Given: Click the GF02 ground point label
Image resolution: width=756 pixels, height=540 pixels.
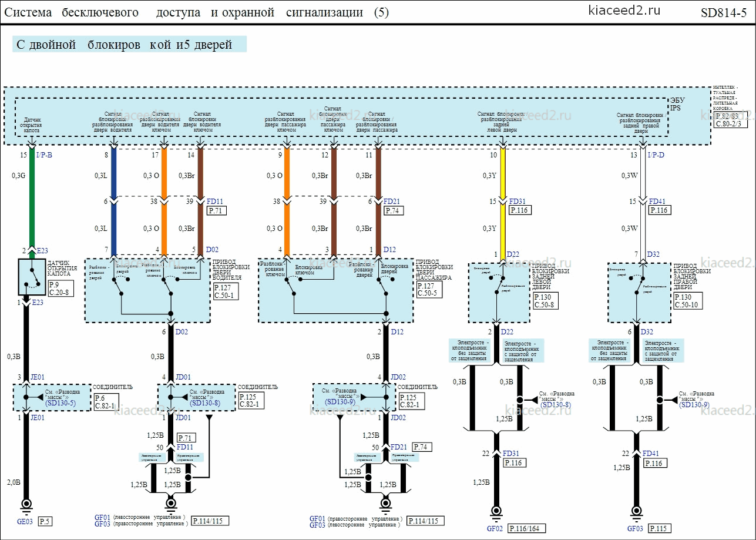Looking at the screenshot, I should [x=496, y=528].
